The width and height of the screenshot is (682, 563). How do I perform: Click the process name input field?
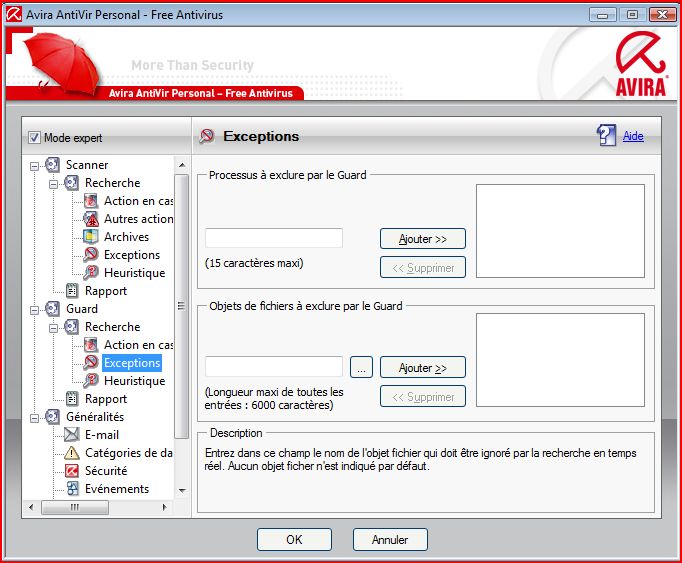pyautogui.click(x=274, y=238)
